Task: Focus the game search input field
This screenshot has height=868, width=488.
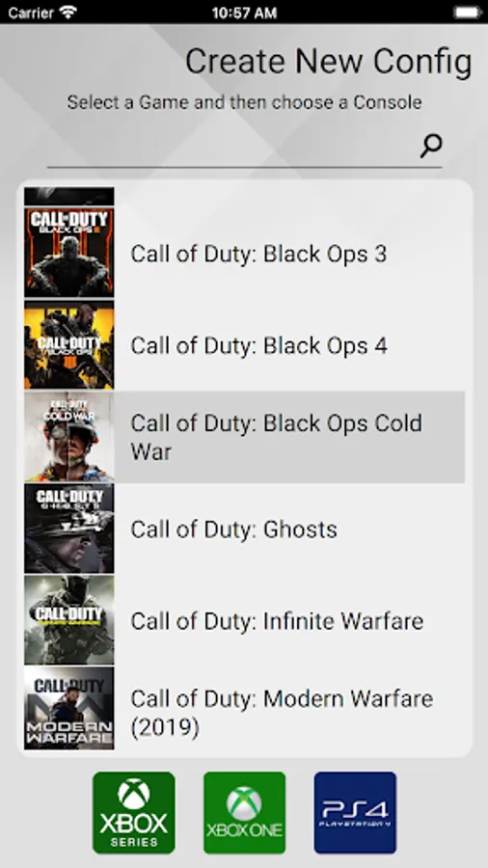Action: coord(232,147)
